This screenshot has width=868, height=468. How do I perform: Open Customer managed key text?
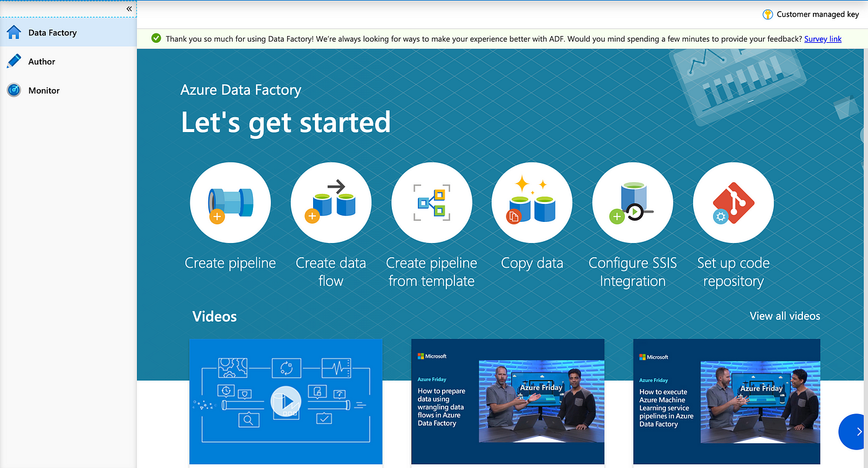(x=818, y=14)
